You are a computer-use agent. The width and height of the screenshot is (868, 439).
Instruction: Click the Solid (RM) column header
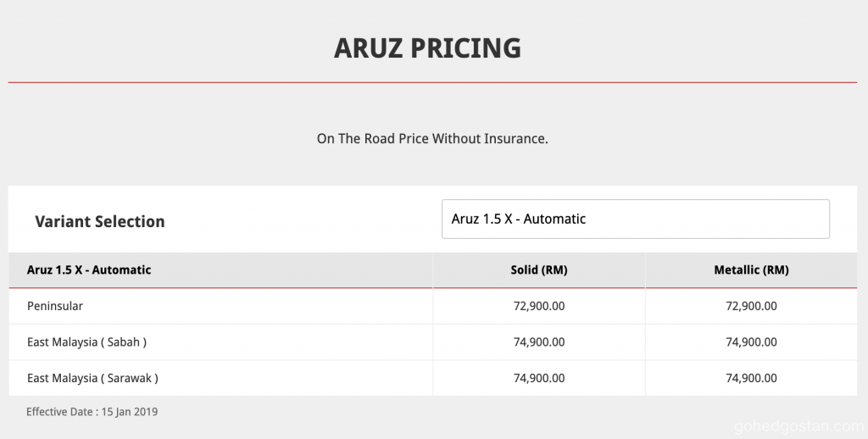point(539,270)
